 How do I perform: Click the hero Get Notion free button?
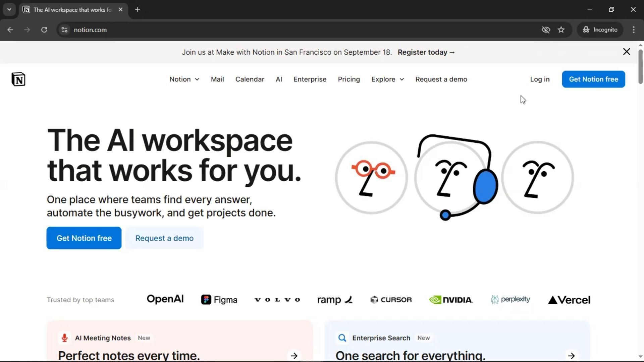(84, 238)
